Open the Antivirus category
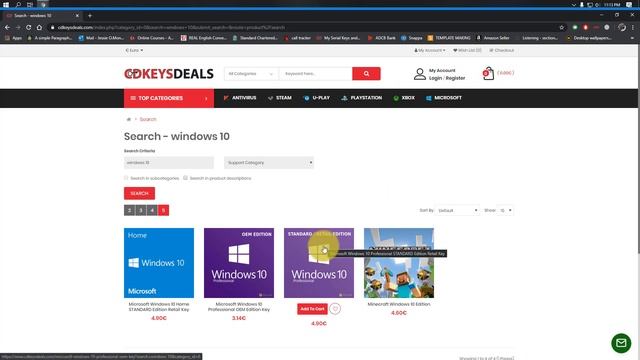This screenshot has height=360, width=640. pyautogui.click(x=240, y=98)
